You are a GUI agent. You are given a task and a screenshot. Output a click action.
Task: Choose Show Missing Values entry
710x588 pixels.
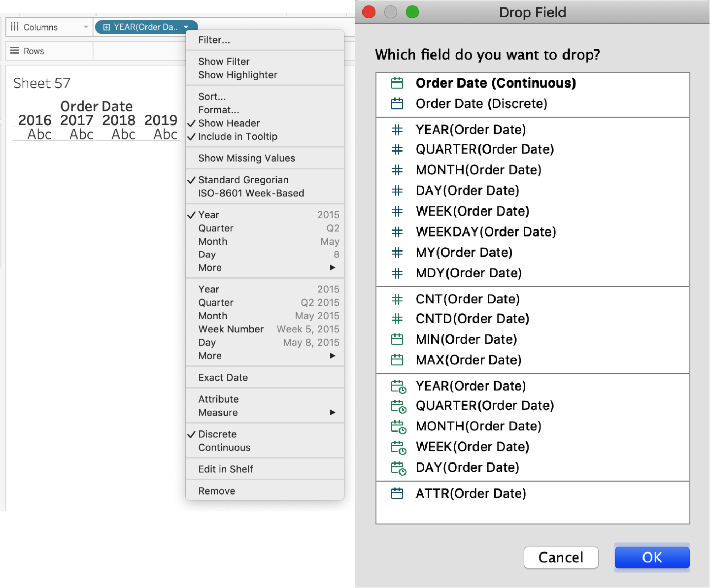click(x=265, y=158)
